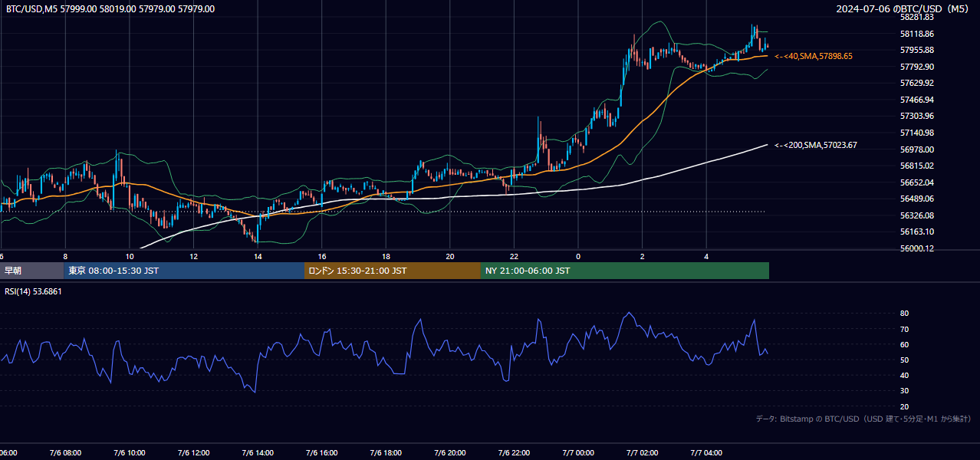The height and width of the screenshot is (460, 980).
Task: Click hour tick 16 under price chart
Action: coord(322,256)
